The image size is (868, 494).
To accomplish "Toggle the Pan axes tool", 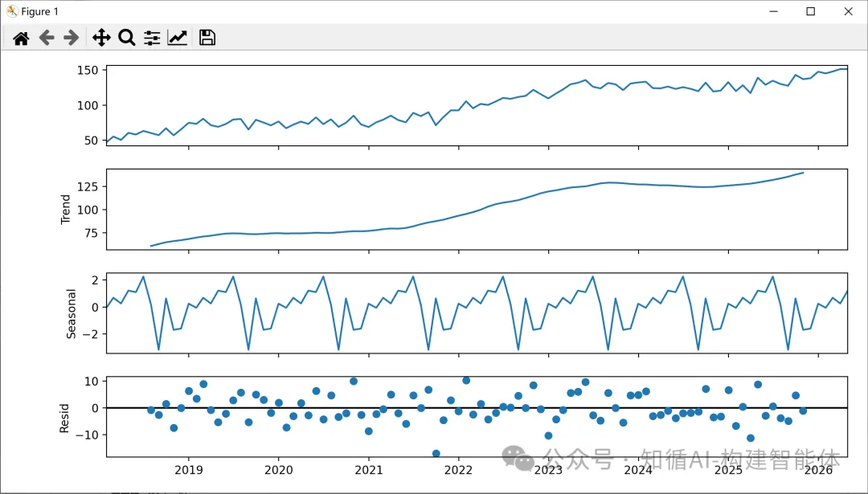I will [x=101, y=38].
